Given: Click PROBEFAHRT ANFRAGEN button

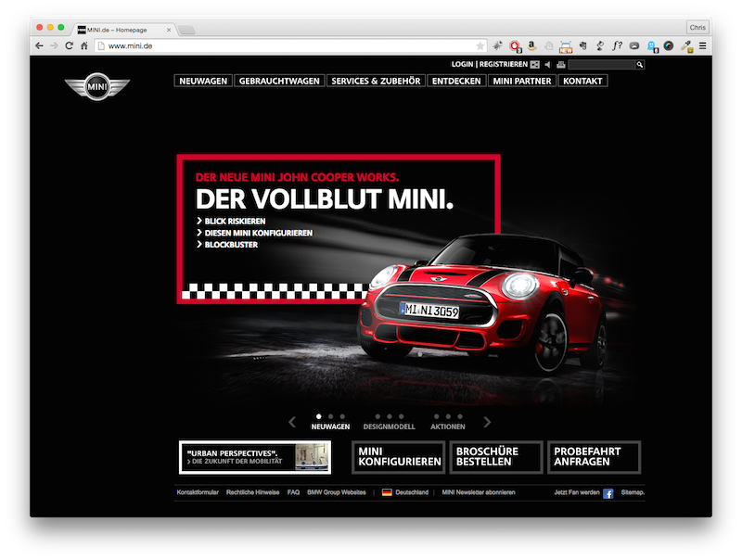Looking at the screenshot, I should pos(594,456).
